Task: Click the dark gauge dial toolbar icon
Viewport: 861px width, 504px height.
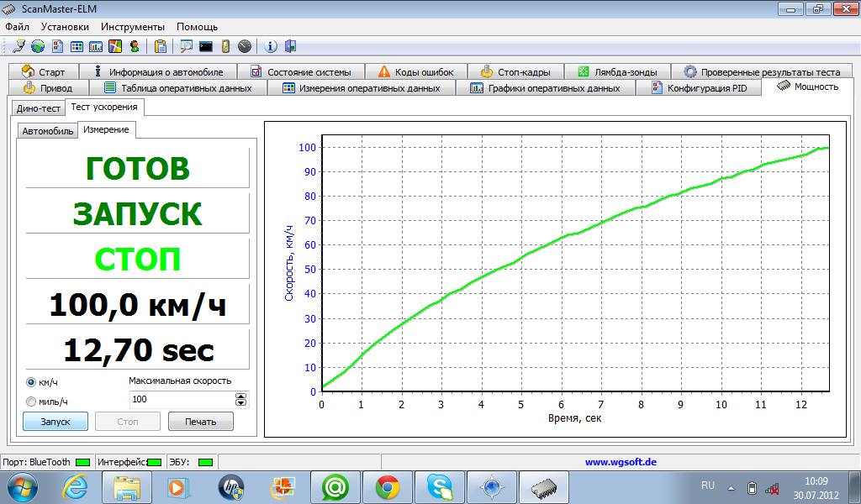Action: pyautogui.click(x=245, y=46)
